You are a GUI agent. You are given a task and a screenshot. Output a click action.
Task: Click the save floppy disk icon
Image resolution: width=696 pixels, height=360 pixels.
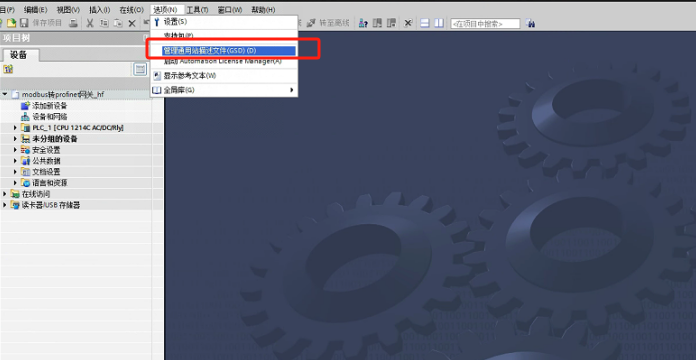[24, 23]
